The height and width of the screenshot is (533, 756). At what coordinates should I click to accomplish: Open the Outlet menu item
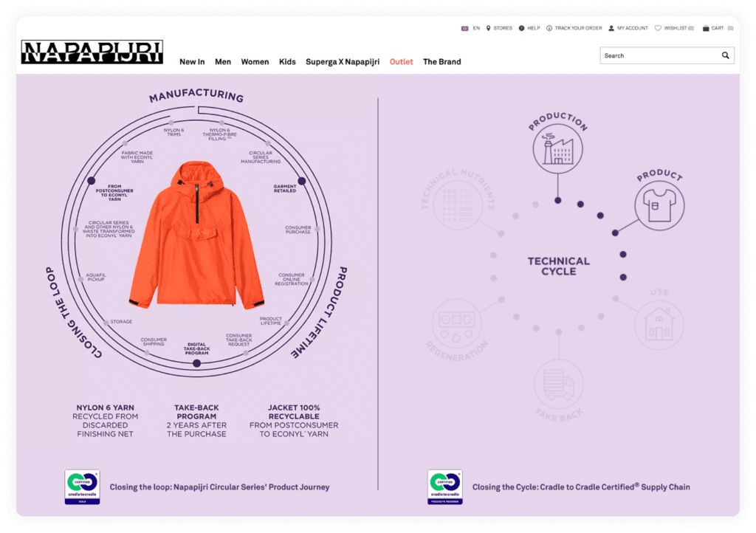(x=401, y=62)
